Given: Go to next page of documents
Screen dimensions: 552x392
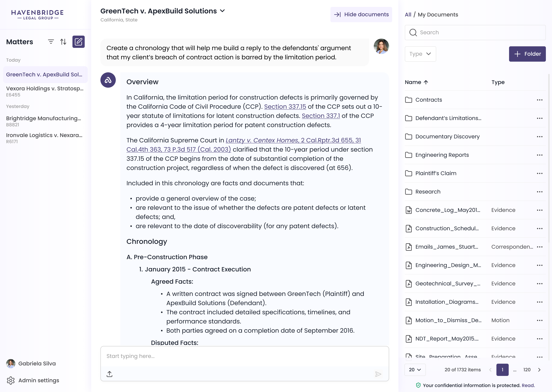Looking at the screenshot, I should (539, 370).
